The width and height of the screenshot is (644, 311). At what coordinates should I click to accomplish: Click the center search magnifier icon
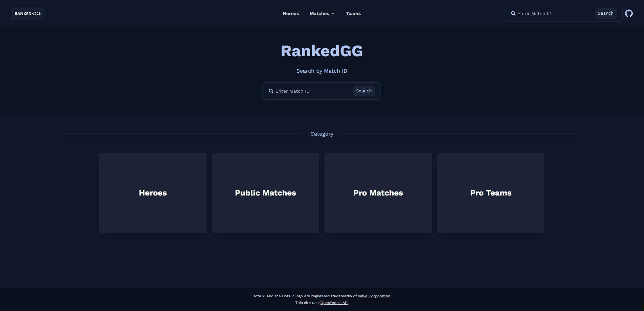(271, 91)
